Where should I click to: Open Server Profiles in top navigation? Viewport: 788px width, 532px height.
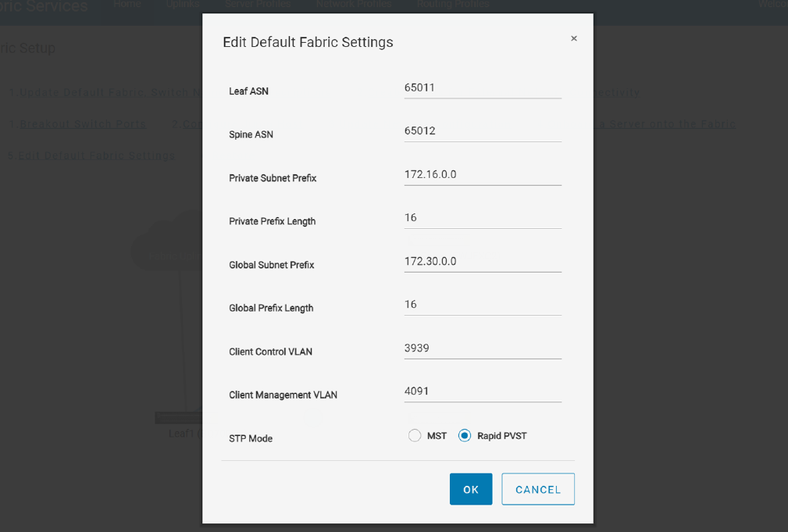point(257,5)
